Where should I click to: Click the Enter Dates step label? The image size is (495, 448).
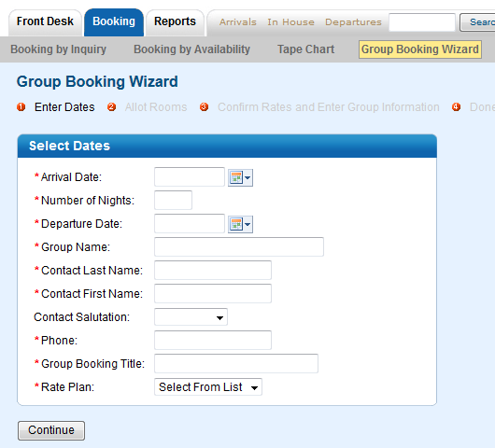coord(64,107)
